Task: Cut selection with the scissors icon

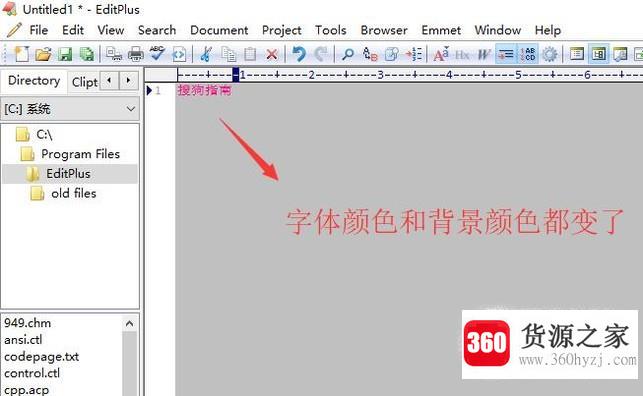Action: click(x=206, y=54)
